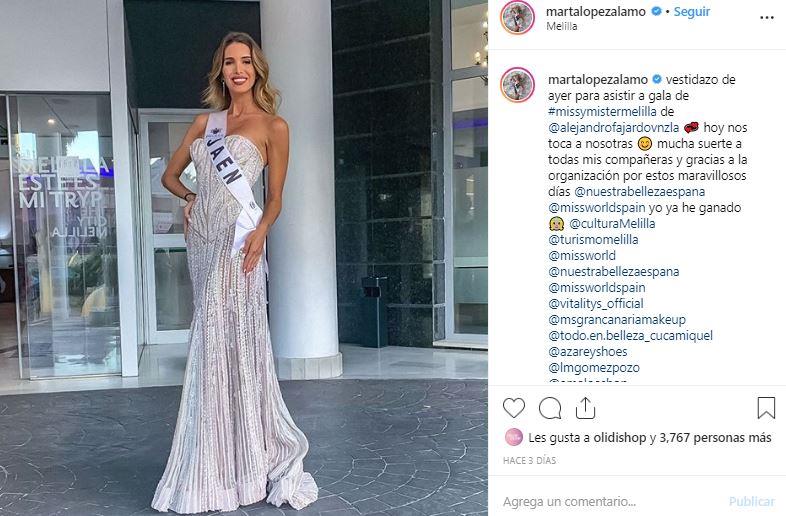Open @vitalitys_official mention
The image size is (786, 516).
[x=596, y=303]
